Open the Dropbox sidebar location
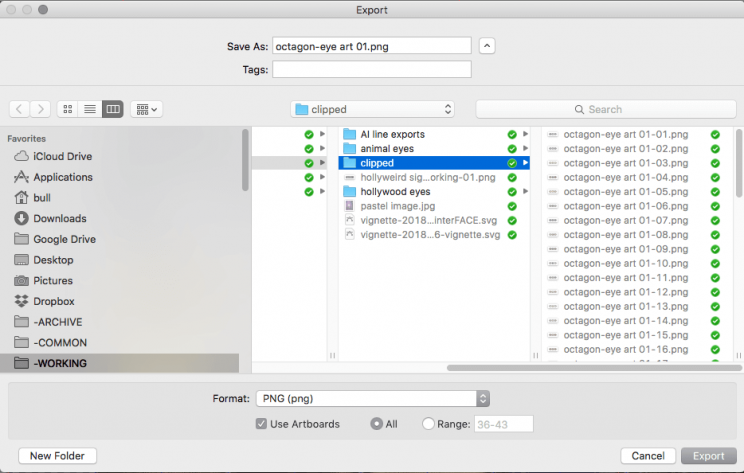Viewport: 744px width, 473px height. (x=54, y=301)
